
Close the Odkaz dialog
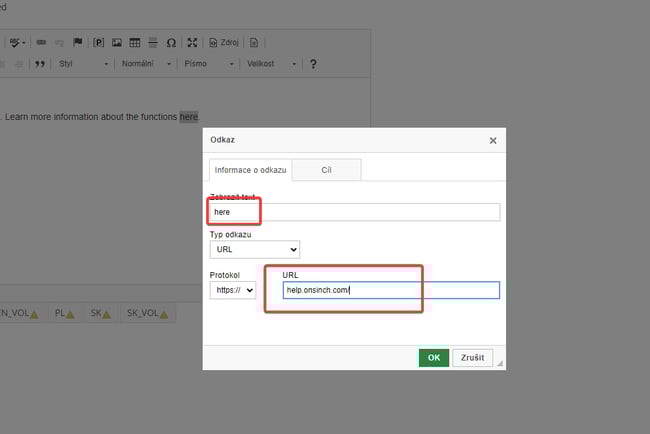[x=493, y=141]
